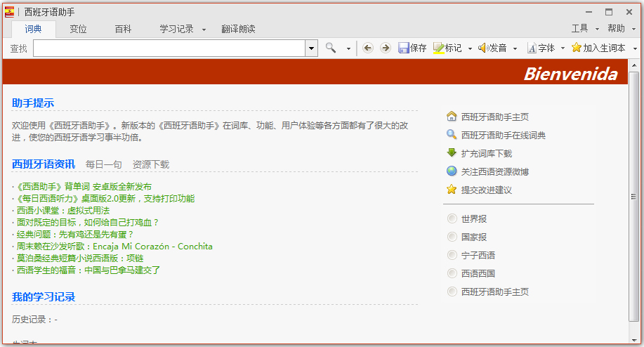Screen dimensions: 644x347
Task: Open the 扩充词库下载 link
Action: point(486,153)
